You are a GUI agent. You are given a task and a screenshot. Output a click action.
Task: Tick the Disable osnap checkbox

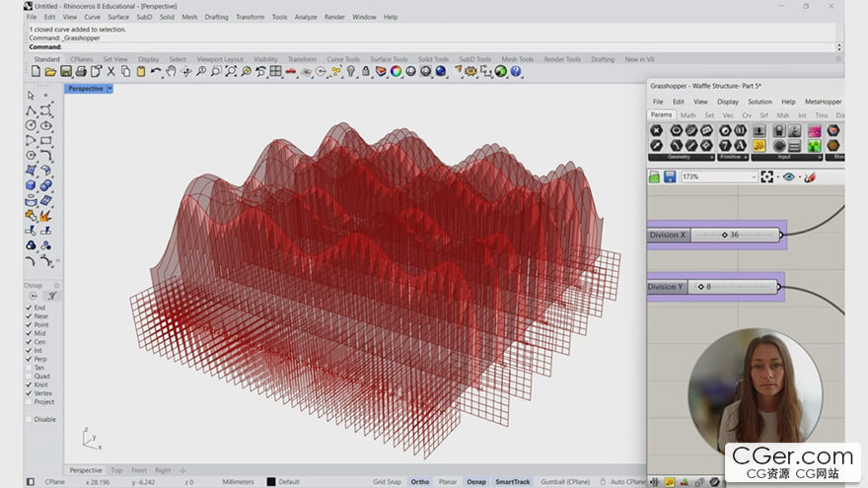29,419
